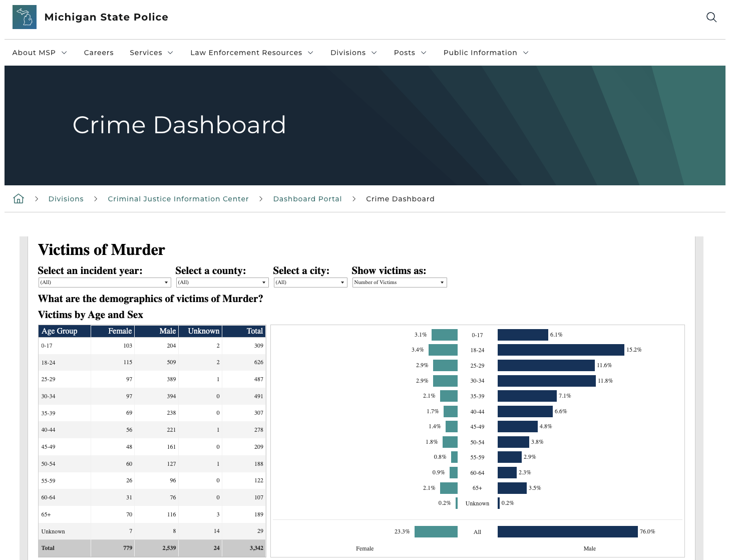Open the Dashboard Portal breadcrumb link
The height and width of the screenshot is (560, 730).
(x=307, y=198)
